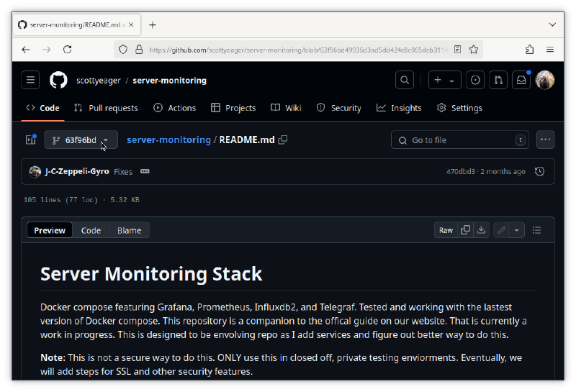Open the notifications inbox icon

[521, 81]
